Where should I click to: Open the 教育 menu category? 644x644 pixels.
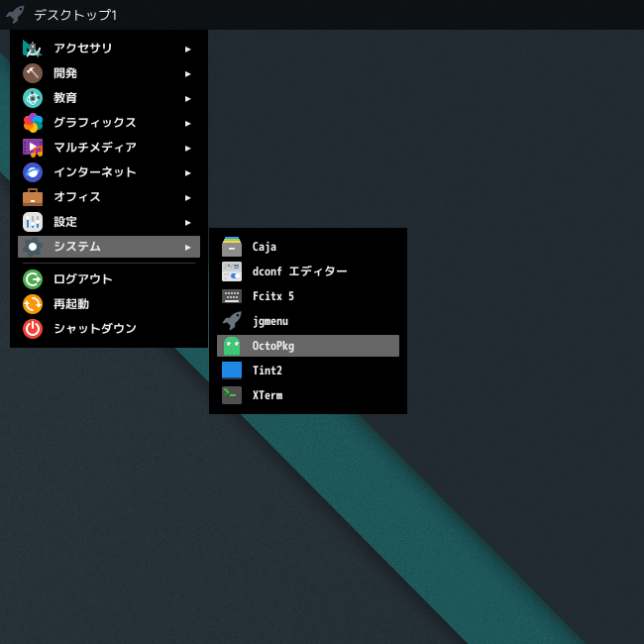point(109,98)
